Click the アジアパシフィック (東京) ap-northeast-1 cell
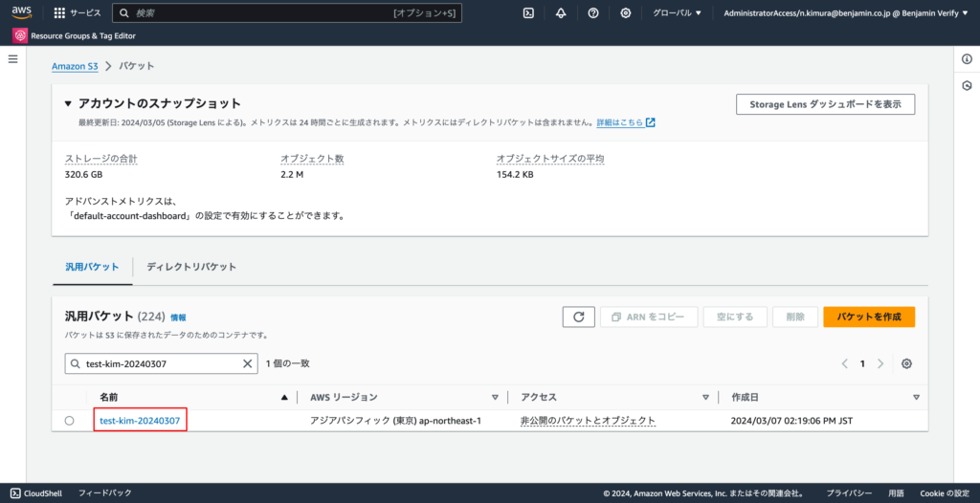The image size is (980, 503). [x=395, y=421]
